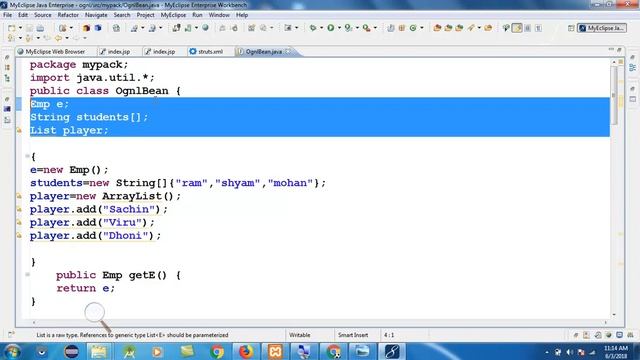Click on the "return e;" line
This screenshot has height=360, width=640.
(86, 288)
